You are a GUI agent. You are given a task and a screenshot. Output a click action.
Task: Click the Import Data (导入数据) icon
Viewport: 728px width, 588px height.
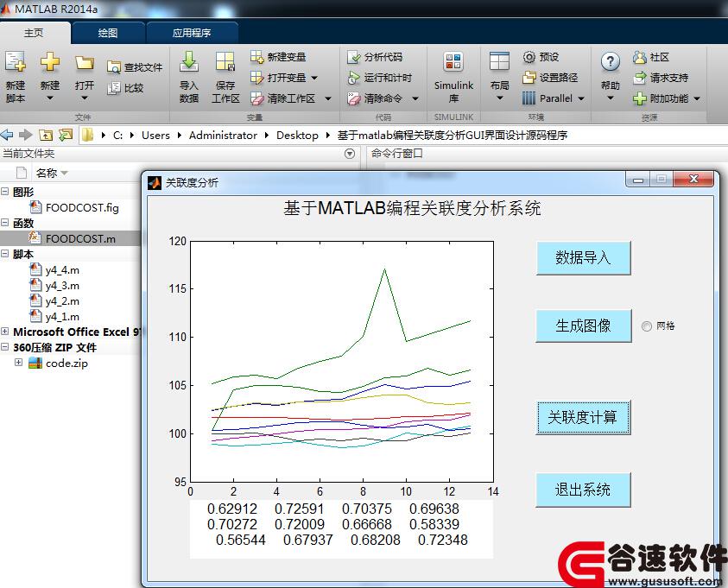pos(189,61)
